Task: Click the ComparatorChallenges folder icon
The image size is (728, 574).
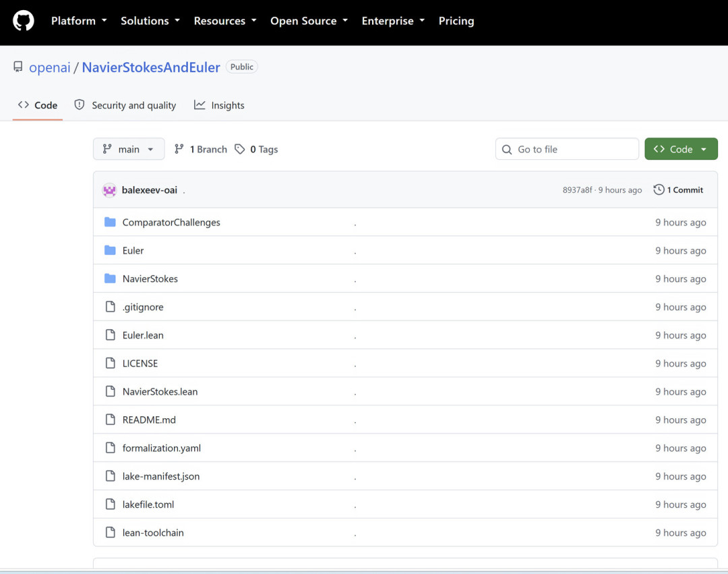Action: pos(110,222)
